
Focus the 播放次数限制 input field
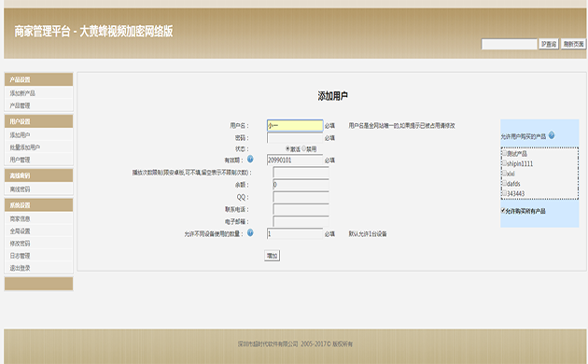(x=301, y=173)
